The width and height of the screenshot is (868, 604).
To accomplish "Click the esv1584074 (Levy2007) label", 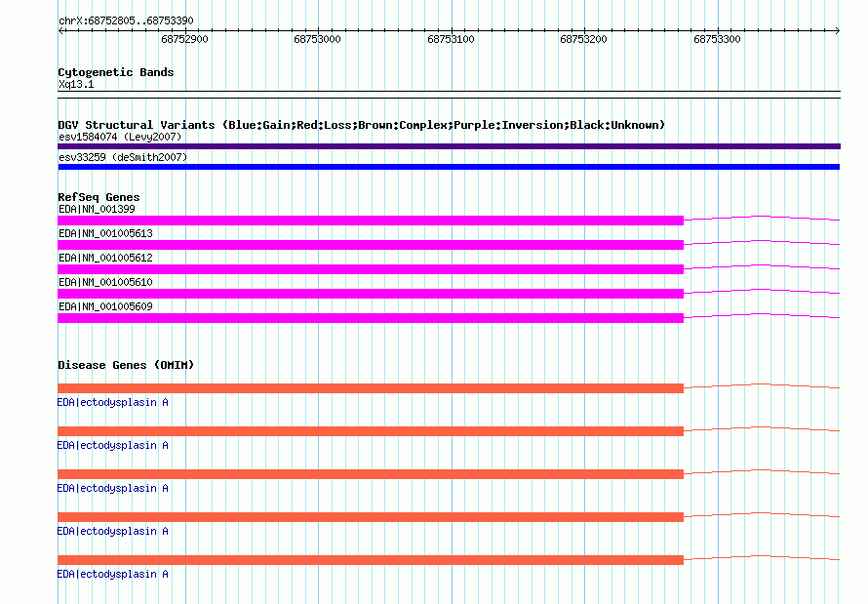I will 120,137.
